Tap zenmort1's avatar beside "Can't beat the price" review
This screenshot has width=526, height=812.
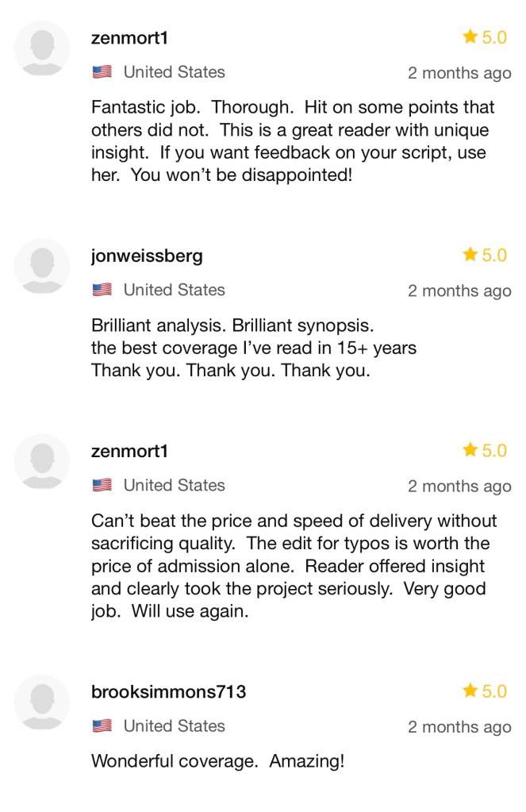pyautogui.click(x=43, y=461)
